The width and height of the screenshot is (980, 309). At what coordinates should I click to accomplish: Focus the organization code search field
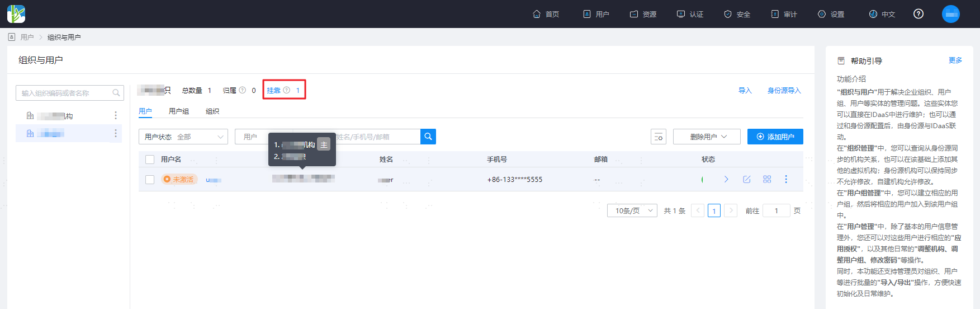coord(70,93)
